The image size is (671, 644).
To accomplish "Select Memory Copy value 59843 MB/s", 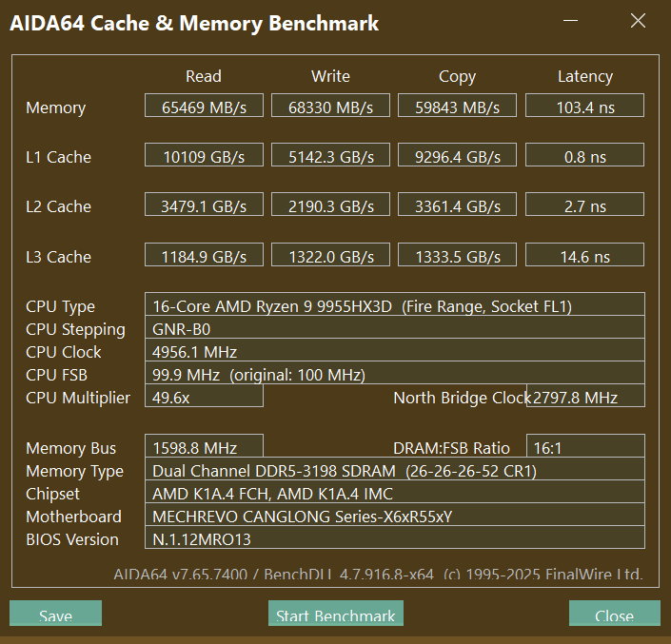I will (x=457, y=106).
